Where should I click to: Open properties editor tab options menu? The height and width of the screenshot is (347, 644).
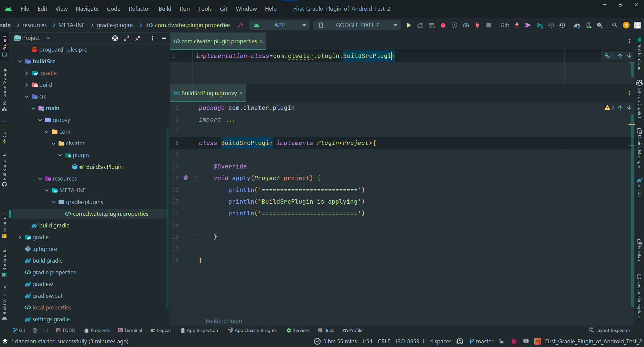(629, 41)
